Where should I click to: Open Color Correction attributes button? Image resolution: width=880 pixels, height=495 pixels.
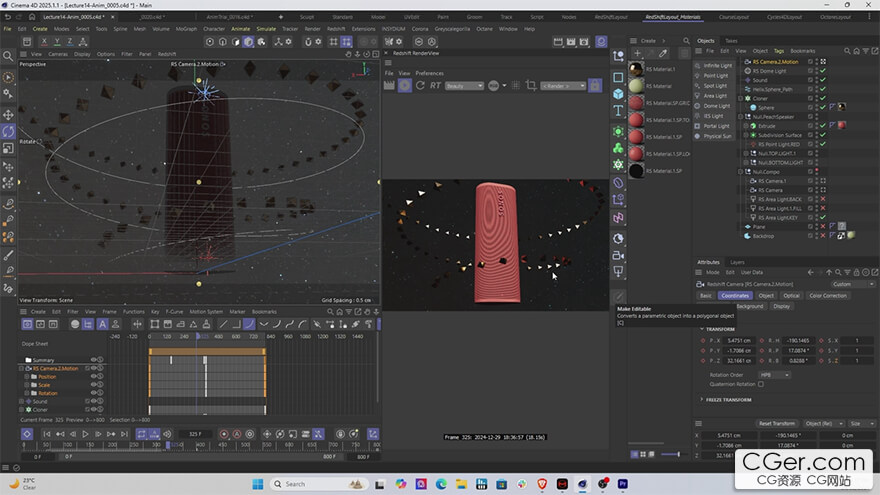coord(828,296)
